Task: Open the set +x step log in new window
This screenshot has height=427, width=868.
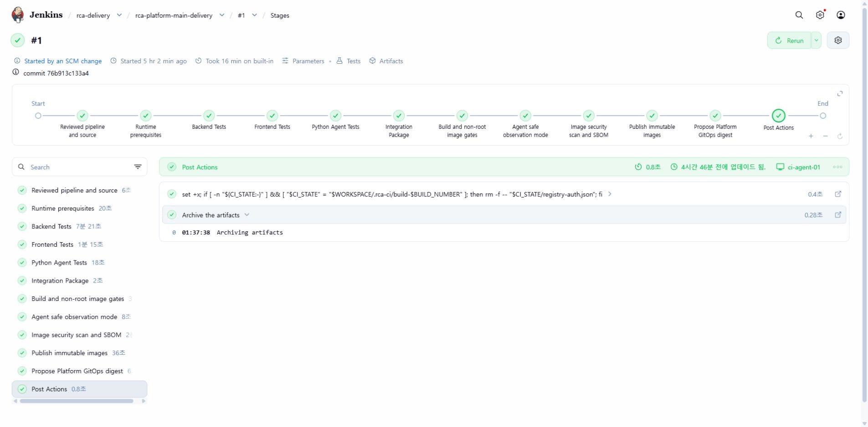Action: coord(838,194)
